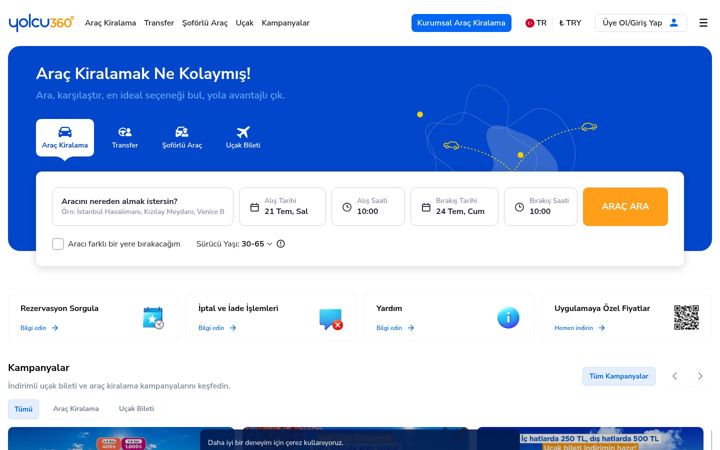This screenshot has width=720, height=450.
Task: Click Kurumsal Araç Kiralama button
Action: point(461,23)
